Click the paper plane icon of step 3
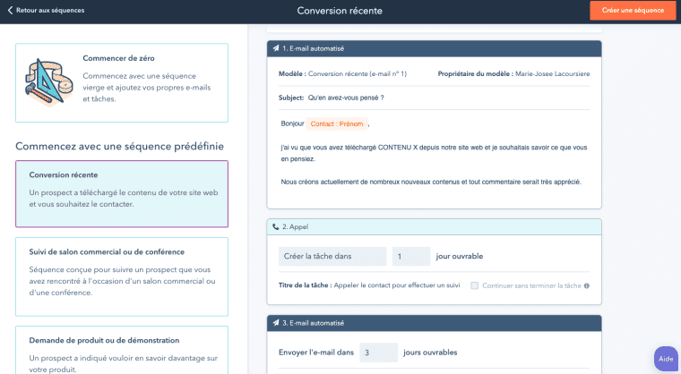Viewport: 681px width, 374px height. point(276,323)
